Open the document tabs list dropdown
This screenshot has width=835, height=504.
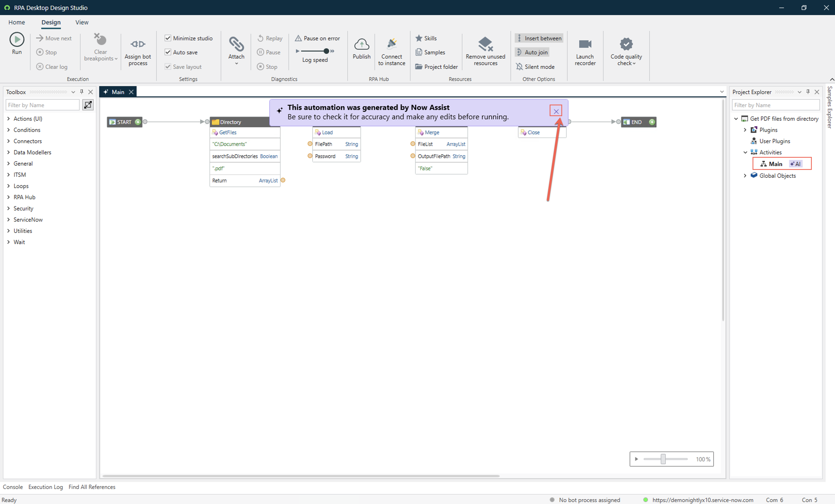tap(722, 92)
